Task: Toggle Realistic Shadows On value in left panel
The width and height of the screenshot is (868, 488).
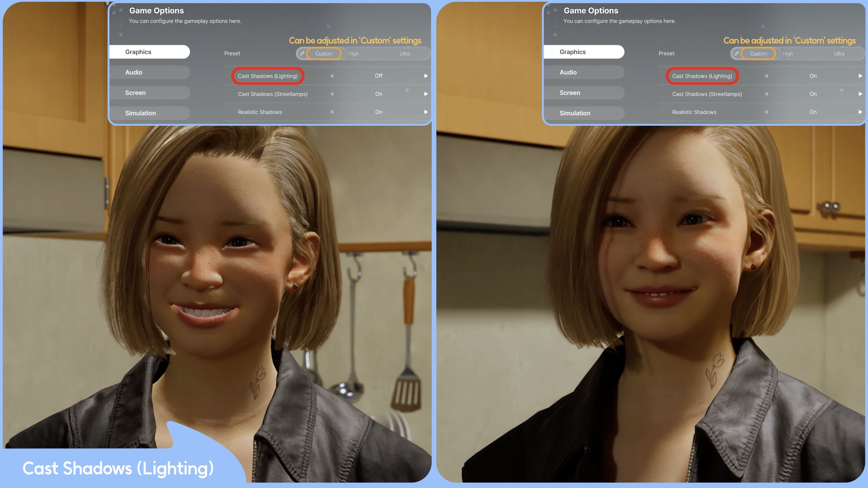Action: click(x=378, y=112)
